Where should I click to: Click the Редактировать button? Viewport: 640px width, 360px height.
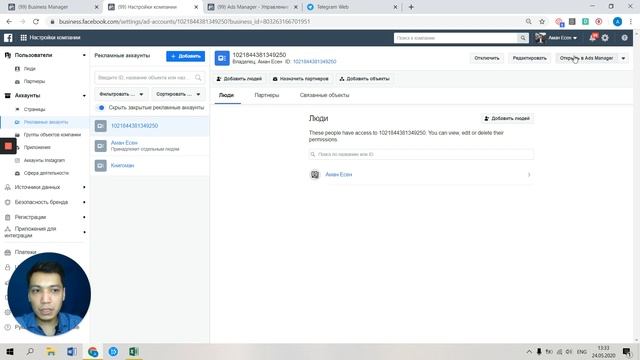pos(529,58)
